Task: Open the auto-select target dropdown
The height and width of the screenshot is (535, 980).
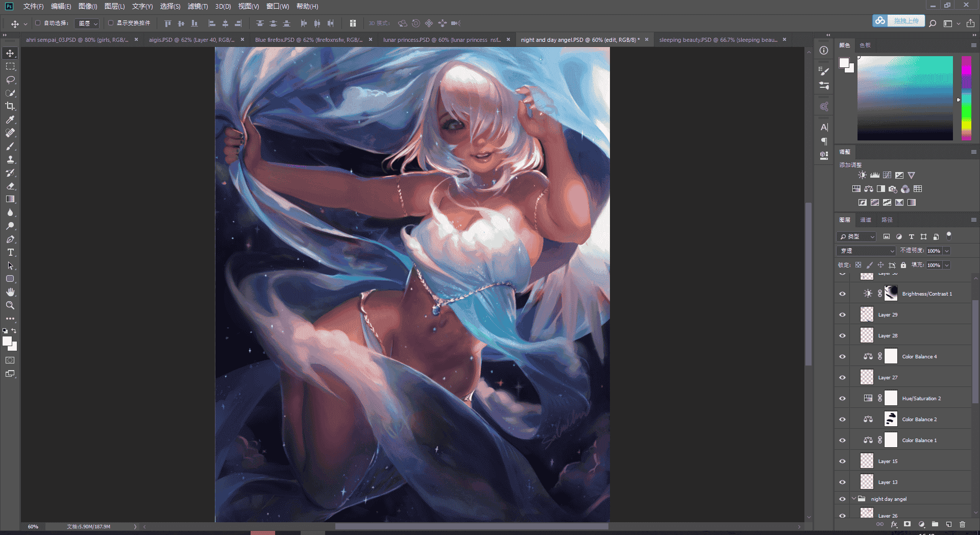Action: pos(87,23)
